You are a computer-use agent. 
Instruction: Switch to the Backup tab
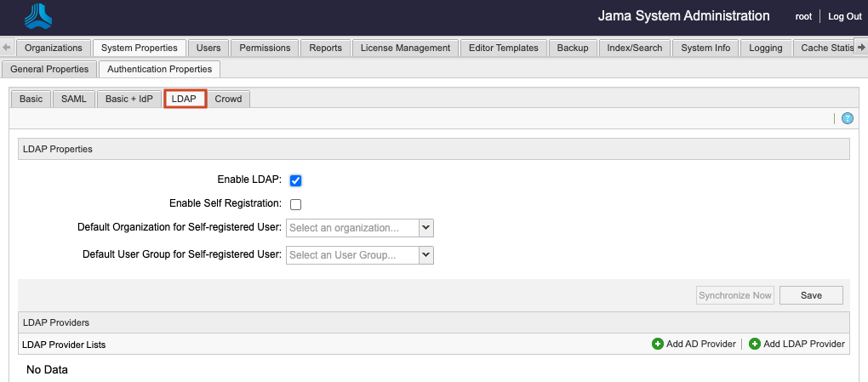(x=573, y=48)
